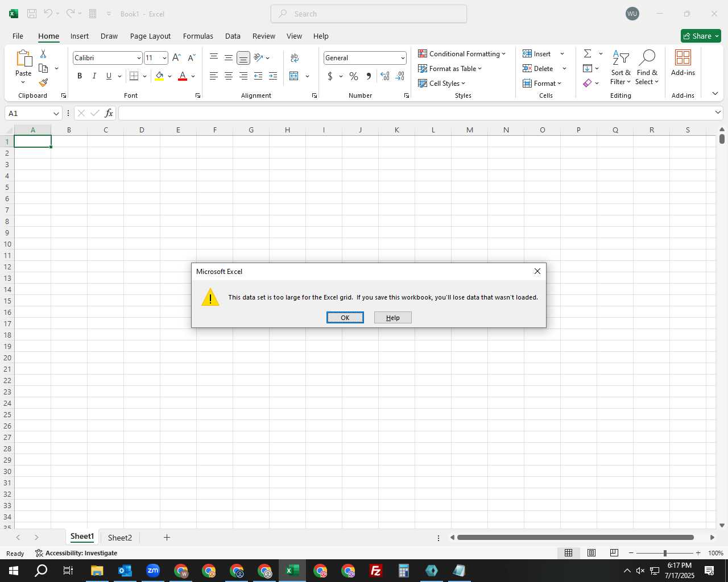Screen dimensions: 728x582
Task: Click the Clear eraser icon
Action: pyautogui.click(x=588, y=83)
